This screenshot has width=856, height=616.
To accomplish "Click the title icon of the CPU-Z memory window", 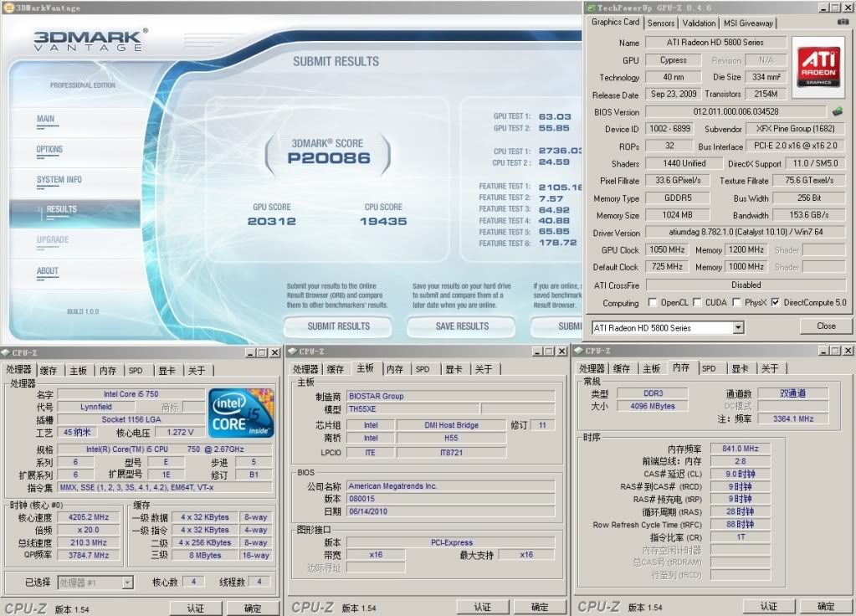I will click(x=579, y=352).
